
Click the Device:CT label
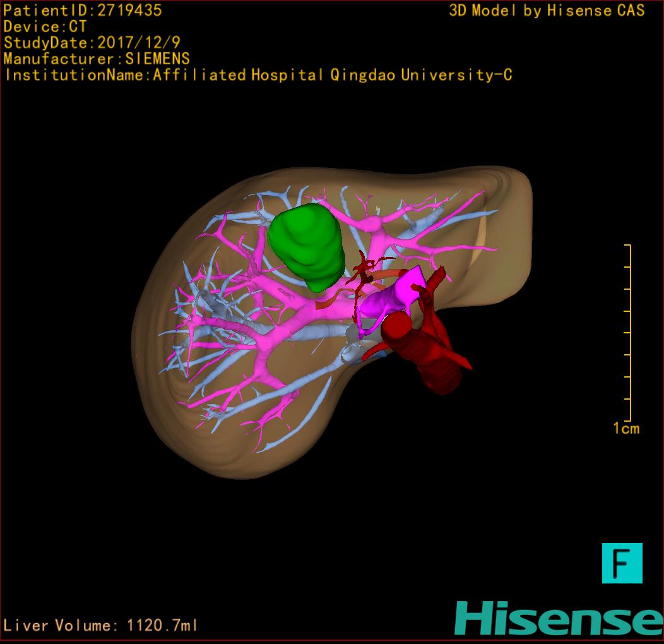pyautogui.click(x=45, y=27)
